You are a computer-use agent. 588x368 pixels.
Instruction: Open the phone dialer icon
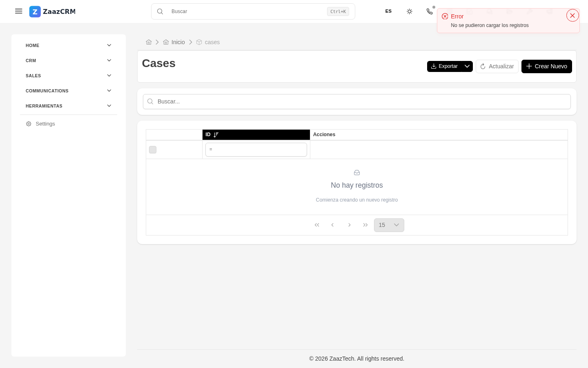(430, 11)
